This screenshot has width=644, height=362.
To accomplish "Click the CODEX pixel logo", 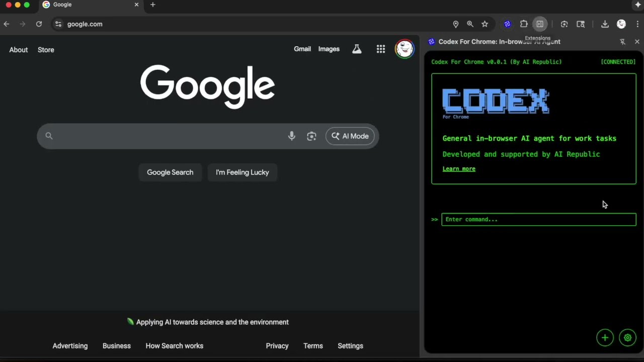I will 496,102.
